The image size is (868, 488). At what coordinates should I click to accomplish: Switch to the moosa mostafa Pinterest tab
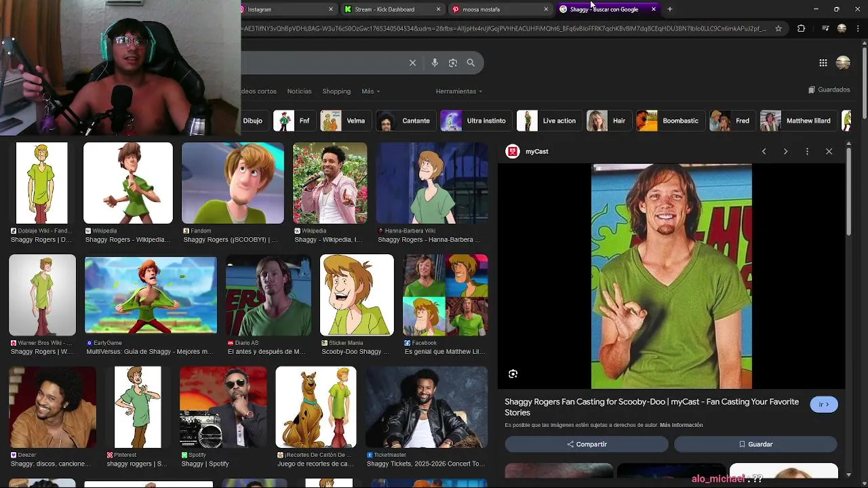[498, 9]
